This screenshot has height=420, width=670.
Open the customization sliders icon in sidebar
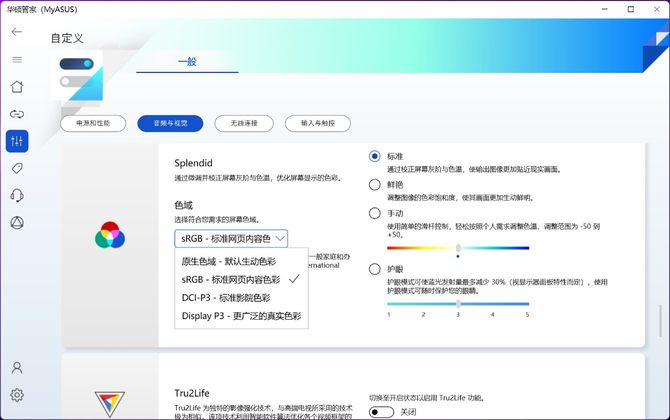tap(17, 141)
